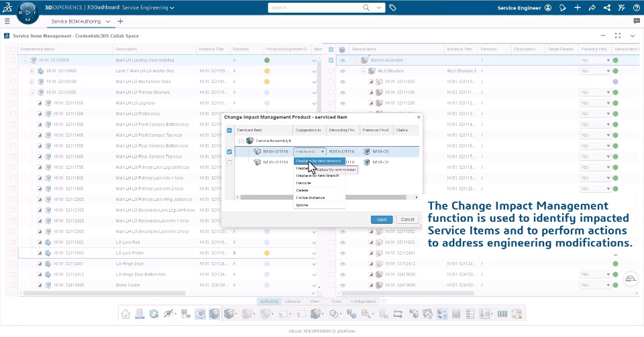Click the search magnifier icon
Viewport: 644px width, 337px height.
tap(366, 7)
